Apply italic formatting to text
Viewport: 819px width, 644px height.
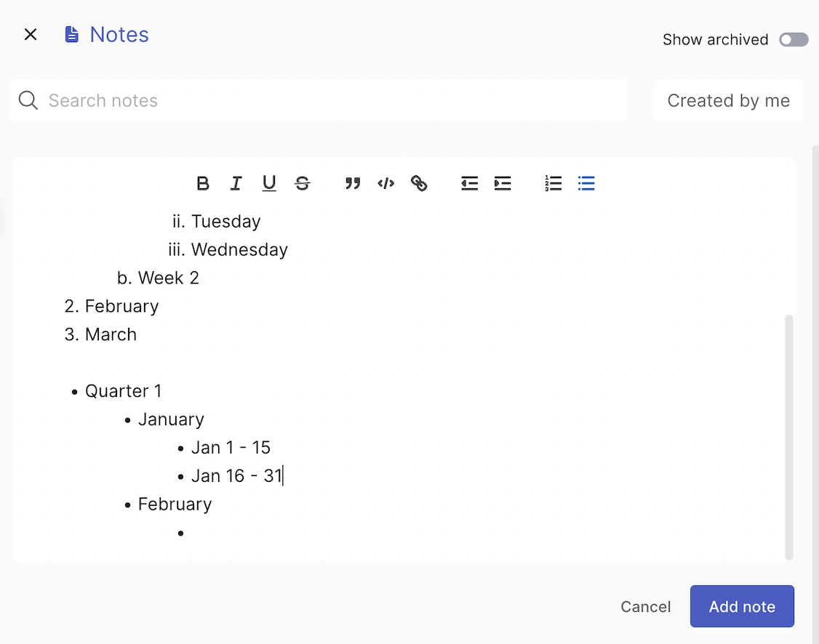coord(236,183)
